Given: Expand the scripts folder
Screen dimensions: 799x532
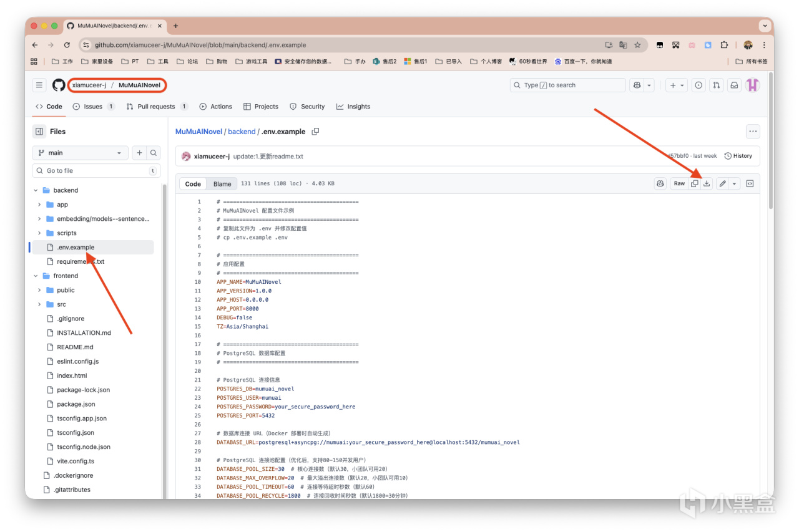Looking at the screenshot, I should coord(40,233).
